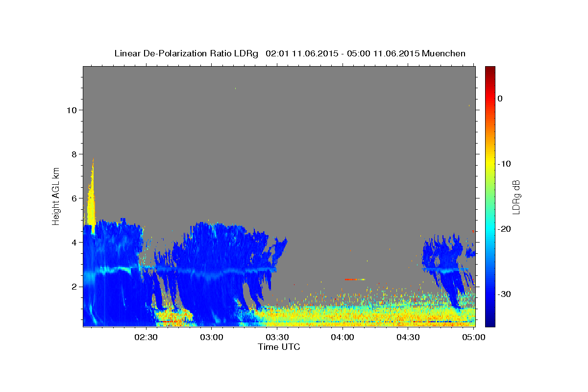Click the colorbar value -10
This screenshot has height=392, width=588.
pos(504,164)
